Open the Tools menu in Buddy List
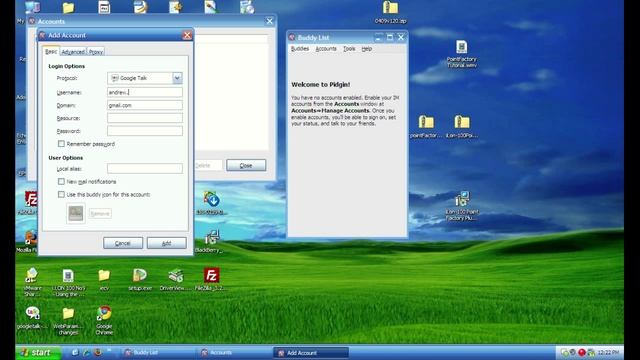 tap(349, 49)
